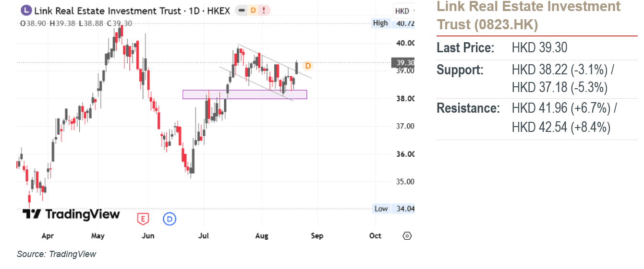The height and width of the screenshot is (269, 644).
Task: Click the Aug label on time axis
Action: coord(262,236)
